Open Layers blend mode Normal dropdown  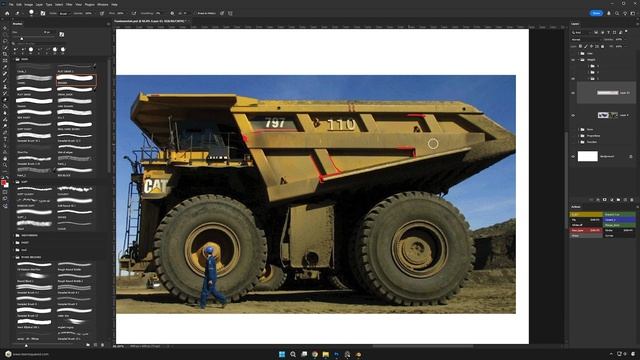click(586, 40)
